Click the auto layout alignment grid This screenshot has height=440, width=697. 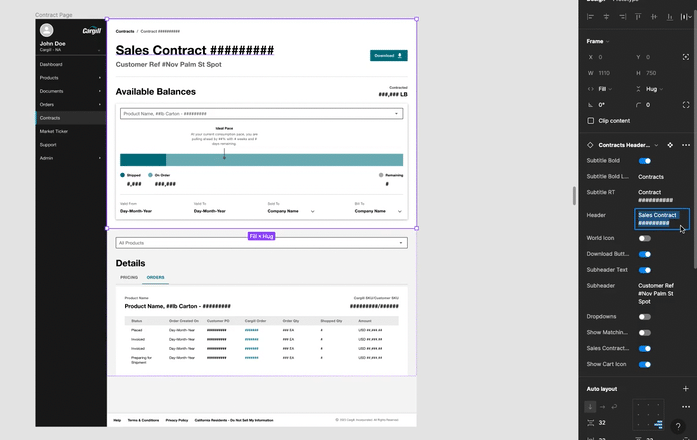648,415
